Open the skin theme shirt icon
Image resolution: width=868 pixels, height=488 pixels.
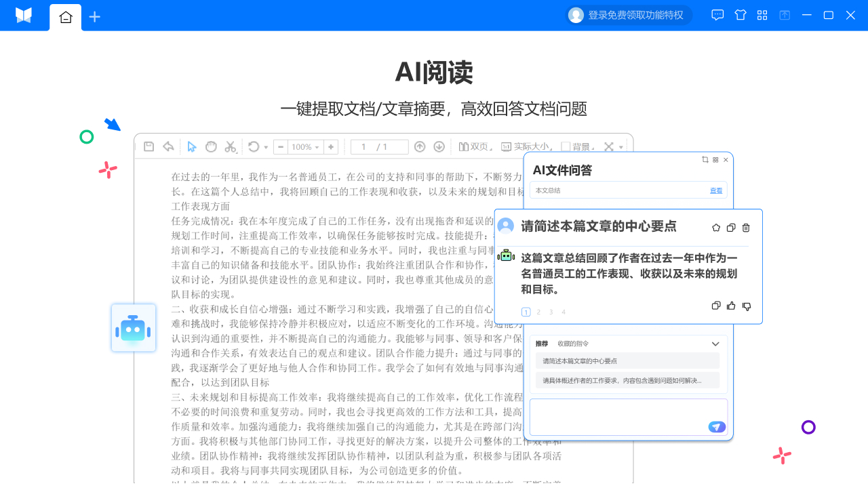(x=741, y=15)
